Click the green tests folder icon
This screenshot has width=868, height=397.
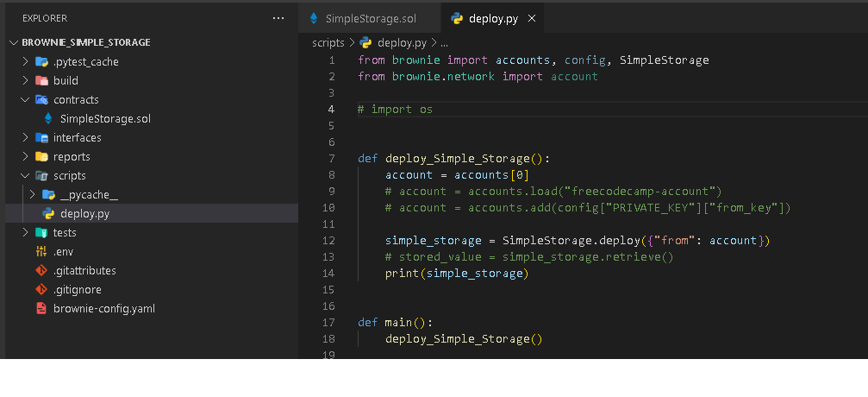(x=41, y=232)
